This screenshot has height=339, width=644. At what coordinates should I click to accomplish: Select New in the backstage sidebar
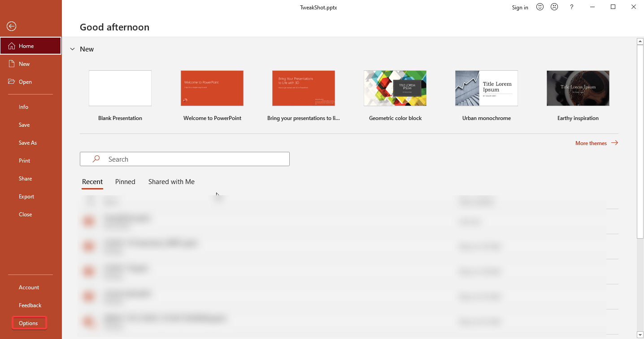click(30, 64)
